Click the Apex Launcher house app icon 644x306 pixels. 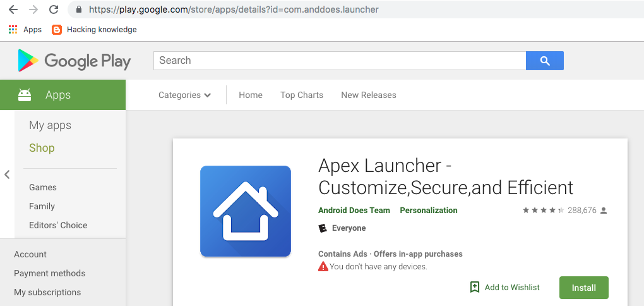coord(246,211)
